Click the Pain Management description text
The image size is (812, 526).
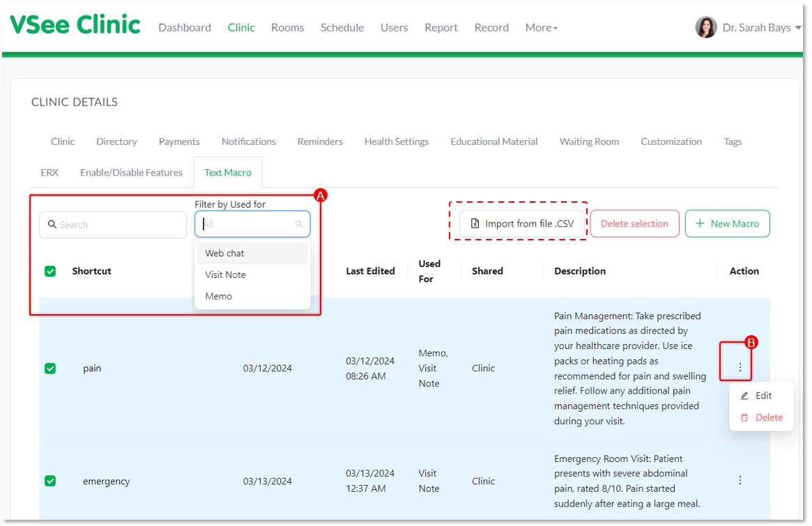tap(630, 368)
